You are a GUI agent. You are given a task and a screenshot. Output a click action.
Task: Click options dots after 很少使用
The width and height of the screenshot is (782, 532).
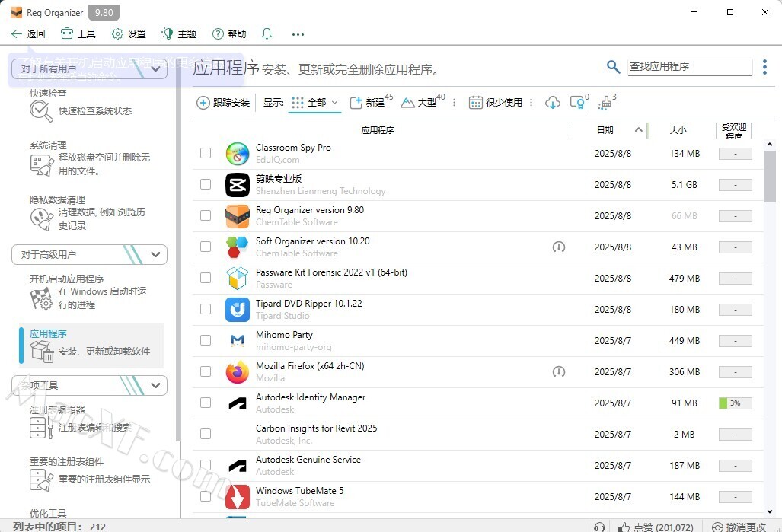tap(531, 102)
